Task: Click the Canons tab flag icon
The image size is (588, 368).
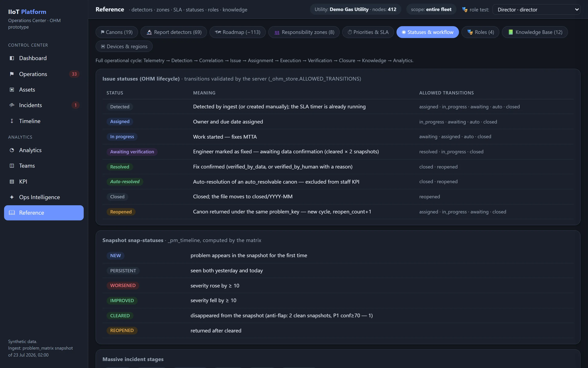Action: pos(102,32)
